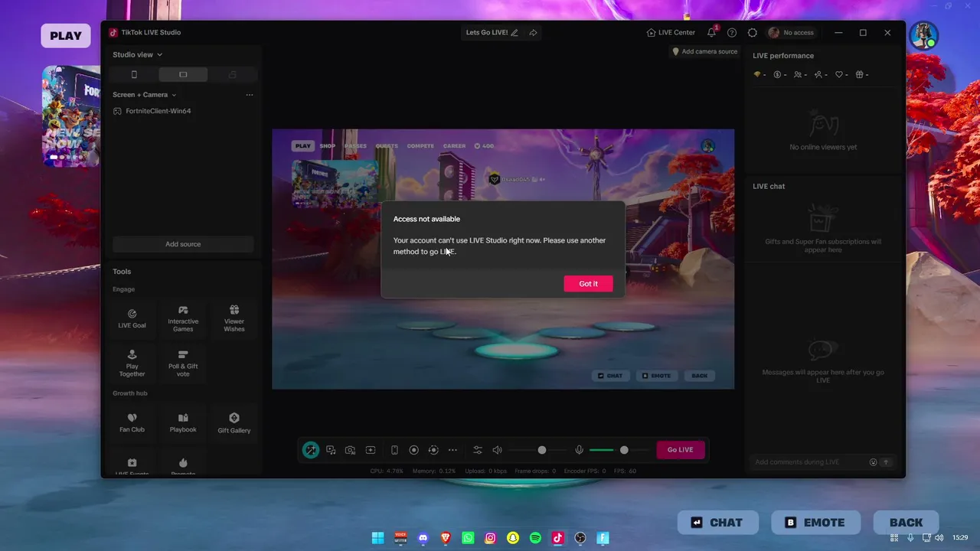
Task: Click Fortnite BACK button at bottom right
Action: point(906,523)
